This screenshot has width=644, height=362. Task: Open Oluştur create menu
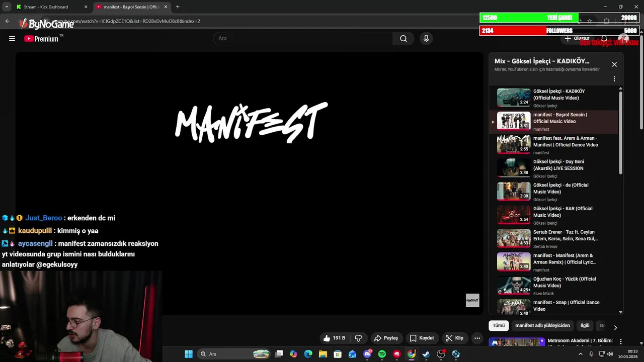pyautogui.click(x=577, y=39)
